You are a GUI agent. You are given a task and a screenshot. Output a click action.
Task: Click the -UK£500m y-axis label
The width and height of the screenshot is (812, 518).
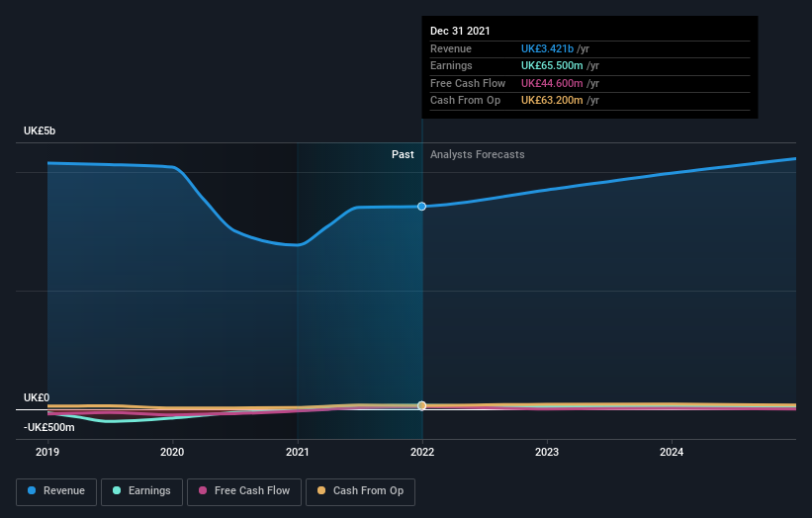point(49,427)
